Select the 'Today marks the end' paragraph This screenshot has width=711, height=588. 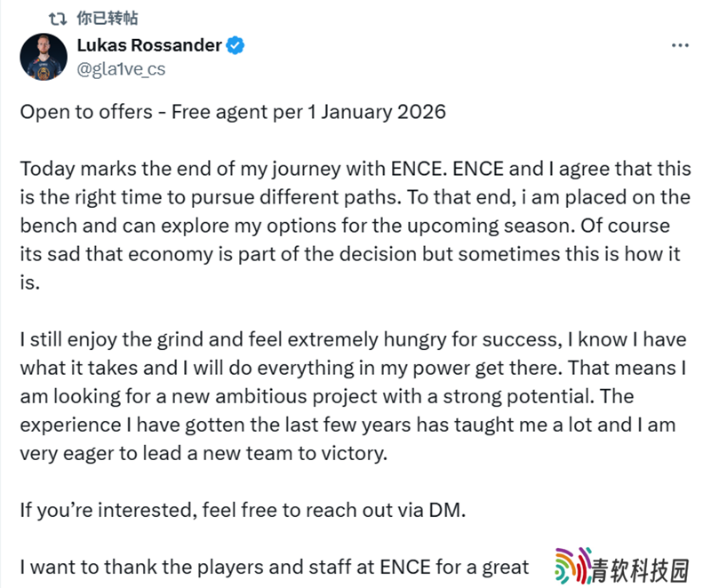pos(355,226)
